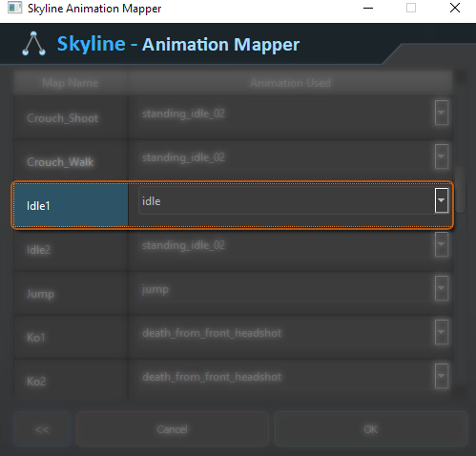Image resolution: width=476 pixels, height=456 pixels.
Task: Open the Jump animation dropdown arrow
Action: click(442, 288)
